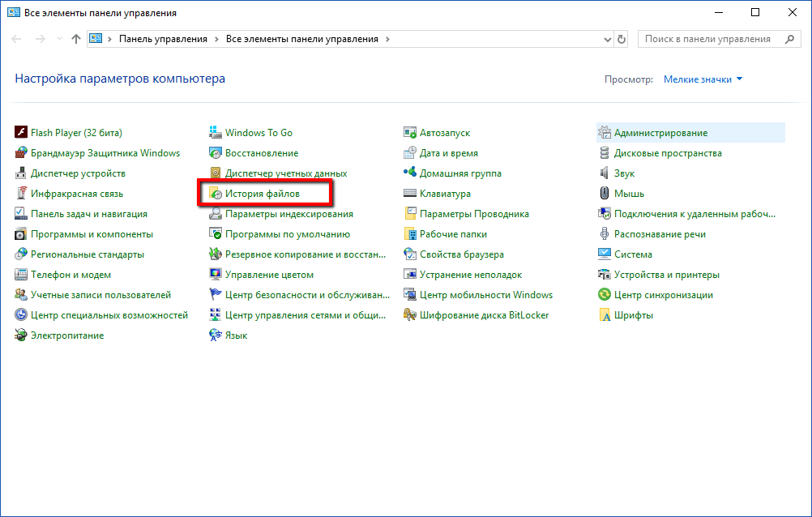Open the Устранение неполадок link

coord(471,275)
